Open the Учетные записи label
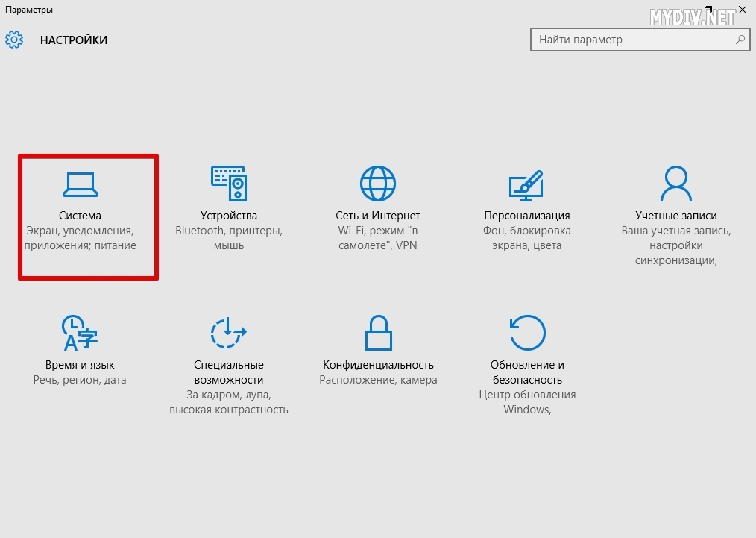756x538 pixels. click(675, 216)
